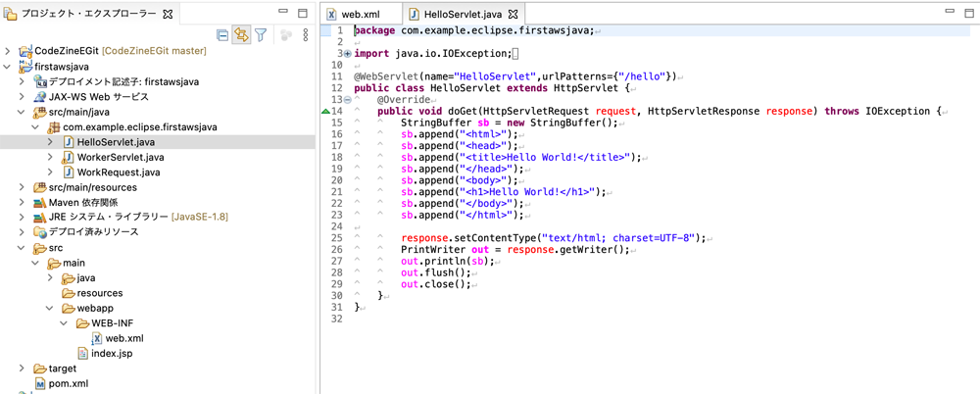The image size is (980, 394).
Task: Click the HelloServlet.java file icon
Action: [x=69, y=142]
